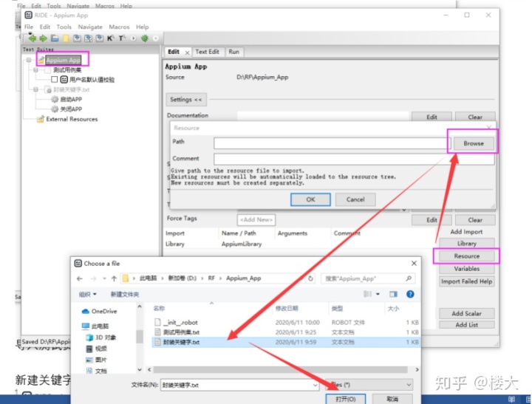Viewport: 532px width, 404px height.
Task: Open the Edit menu in RIDE
Action: tap(45, 27)
